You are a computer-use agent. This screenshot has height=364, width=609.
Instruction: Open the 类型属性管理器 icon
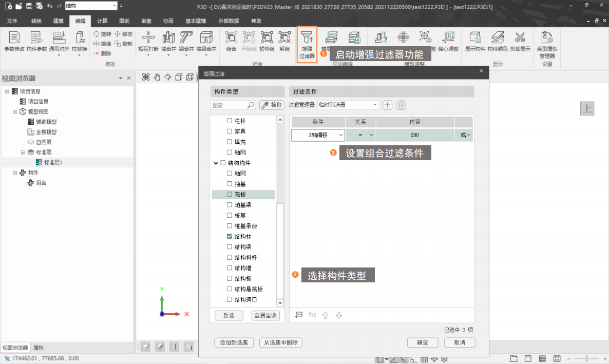click(547, 38)
